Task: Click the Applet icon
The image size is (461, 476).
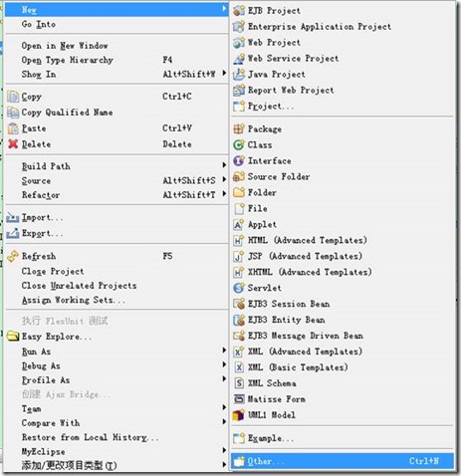Action: (x=239, y=225)
